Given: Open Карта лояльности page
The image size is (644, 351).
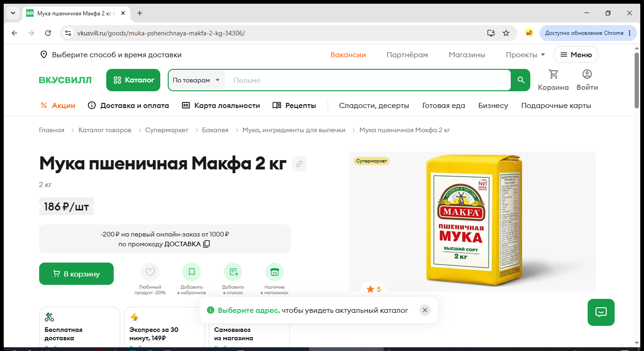Looking at the screenshot, I should [221, 106].
